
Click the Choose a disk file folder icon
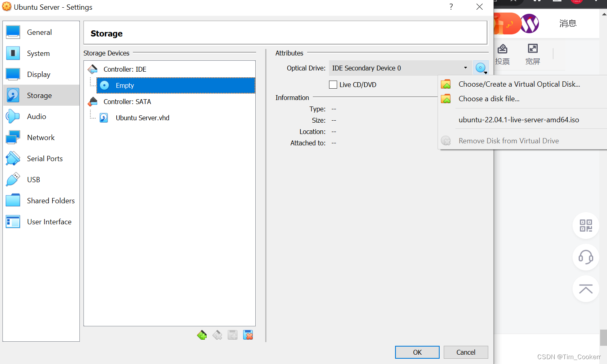[446, 99]
